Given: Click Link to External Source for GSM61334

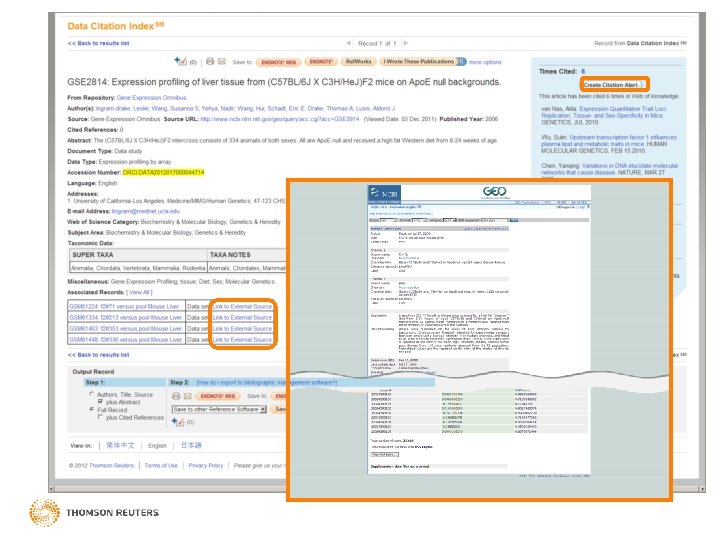Looking at the screenshot, I should (x=242, y=317).
